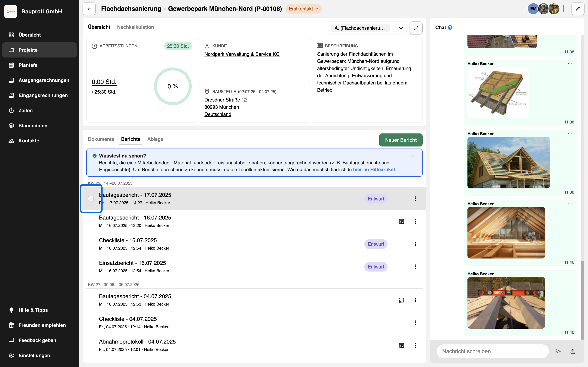Open the house roof framing photo in chat
The width and height of the screenshot is (588, 367).
[x=509, y=163]
